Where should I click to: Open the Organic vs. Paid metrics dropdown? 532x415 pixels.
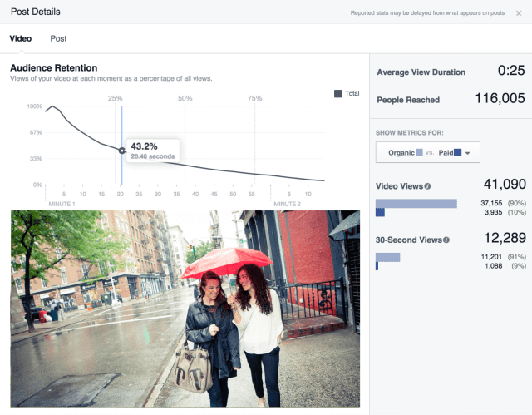(427, 152)
